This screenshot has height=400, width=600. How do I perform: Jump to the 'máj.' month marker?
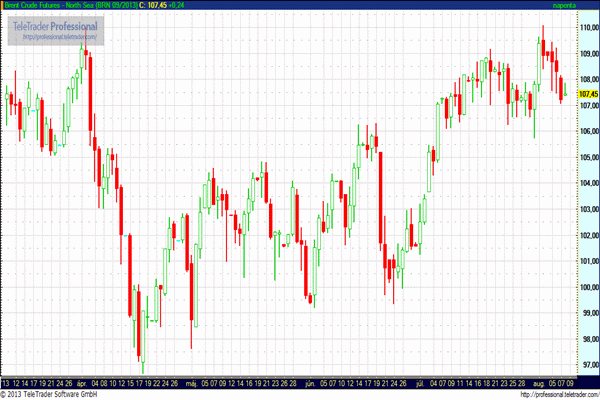click(191, 382)
